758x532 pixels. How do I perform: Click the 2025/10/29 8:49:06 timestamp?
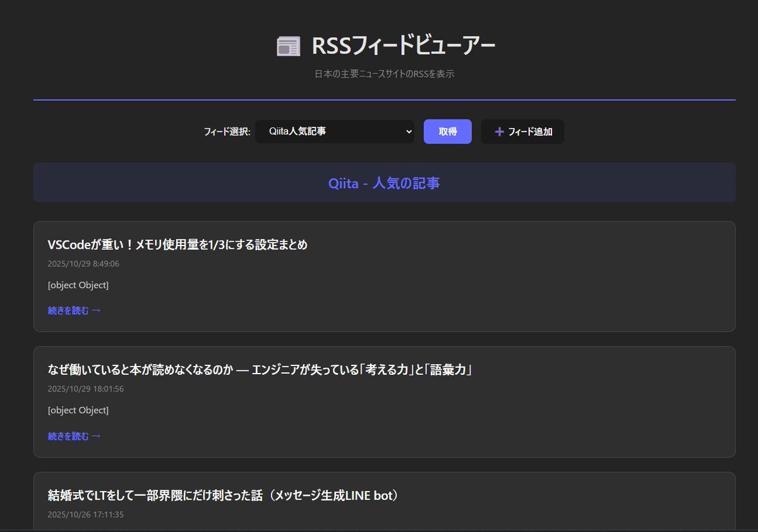pyautogui.click(x=83, y=264)
